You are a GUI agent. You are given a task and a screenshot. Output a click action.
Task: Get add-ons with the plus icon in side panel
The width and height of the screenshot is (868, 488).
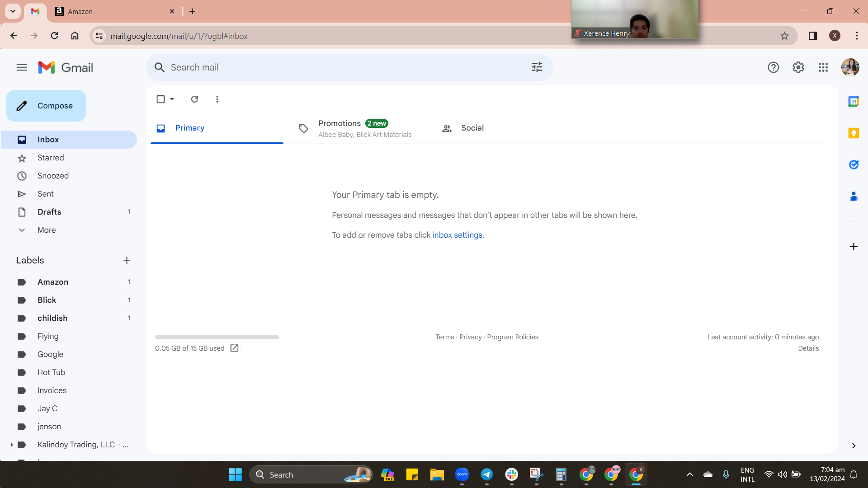pyautogui.click(x=854, y=246)
